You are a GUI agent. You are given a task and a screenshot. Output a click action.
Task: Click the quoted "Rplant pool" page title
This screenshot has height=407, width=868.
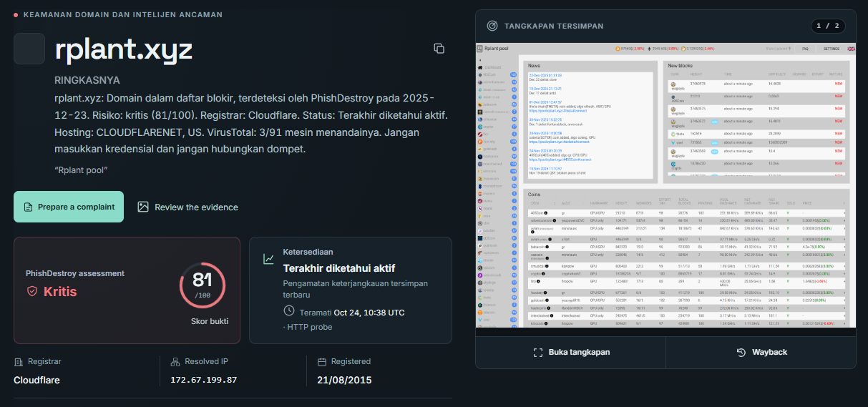click(81, 170)
